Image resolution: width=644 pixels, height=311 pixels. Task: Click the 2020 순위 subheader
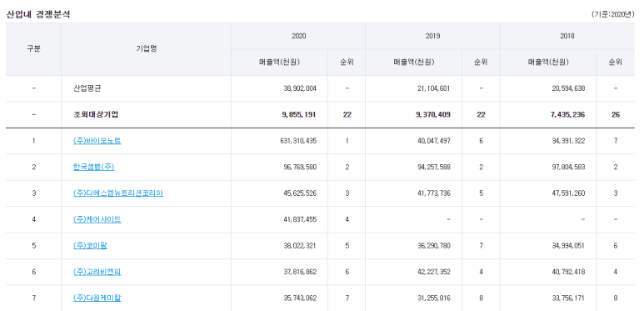[347, 63]
